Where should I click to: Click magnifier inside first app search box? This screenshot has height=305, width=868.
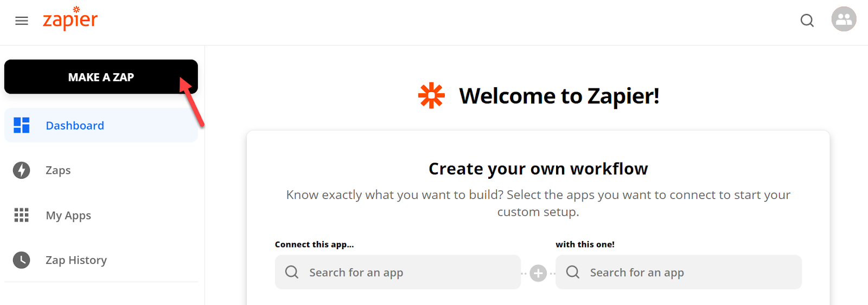tap(292, 272)
